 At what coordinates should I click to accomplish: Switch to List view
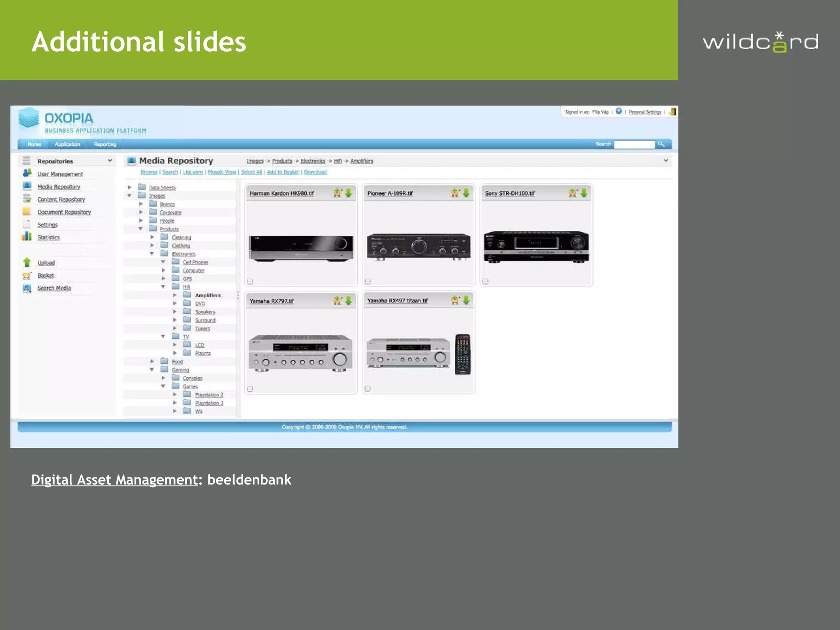(193, 172)
